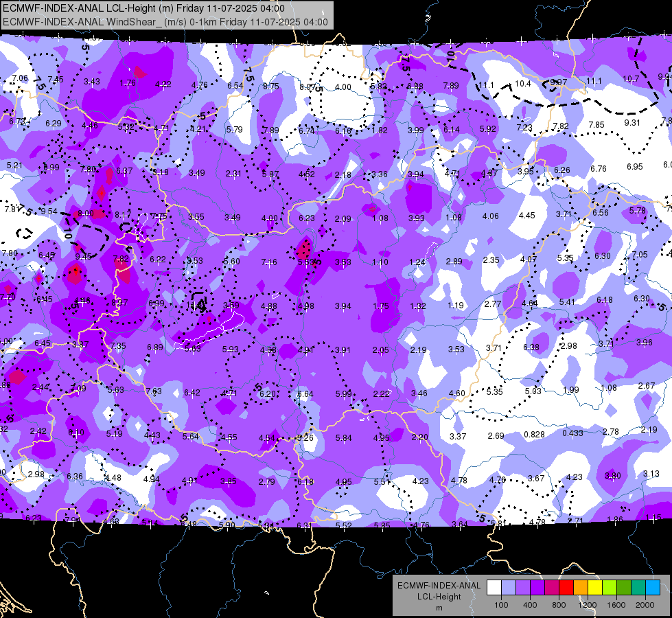The height and width of the screenshot is (618, 672).
Task: Click the wind shear value 9.54
Action: click(x=49, y=211)
